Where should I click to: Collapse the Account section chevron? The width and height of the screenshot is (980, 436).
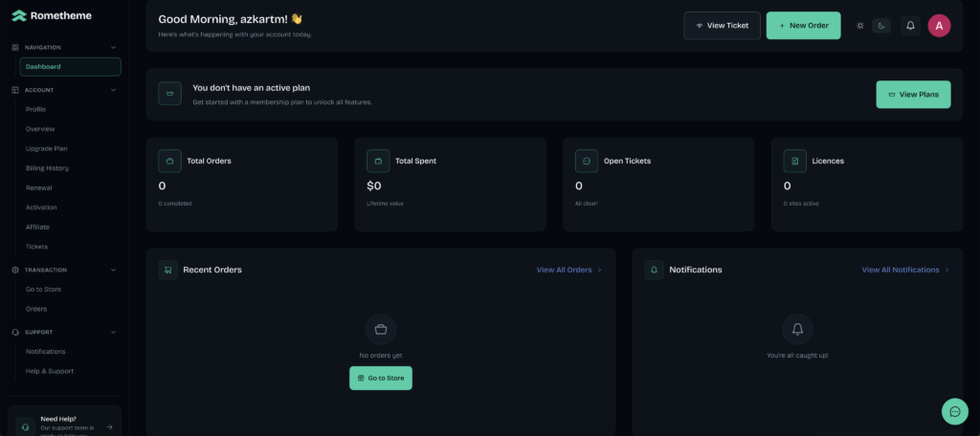point(113,90)
